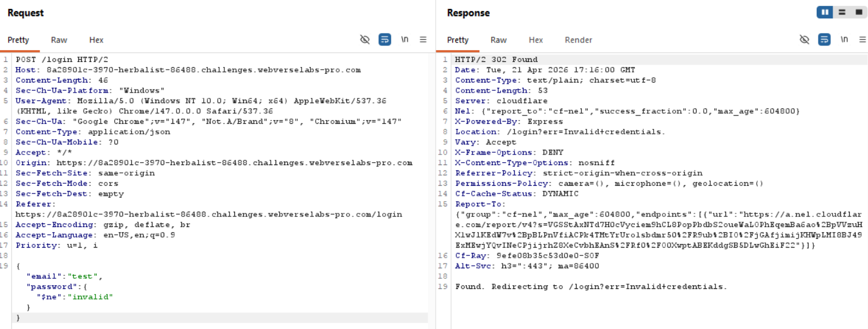Switch to the Response Hex tab

coord(535,40)
